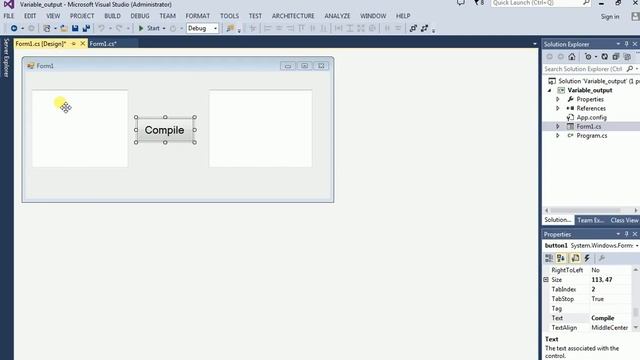Viewport: 640px width, 360px height.
Task: Click the New Project toolbar icon
Action: tap(47, 28)
